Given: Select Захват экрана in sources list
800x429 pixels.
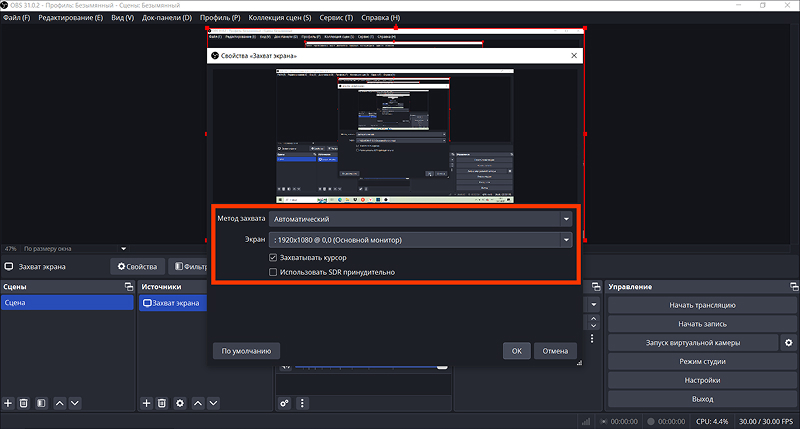Looking at the screenshot, I should (x=173, y=302).
